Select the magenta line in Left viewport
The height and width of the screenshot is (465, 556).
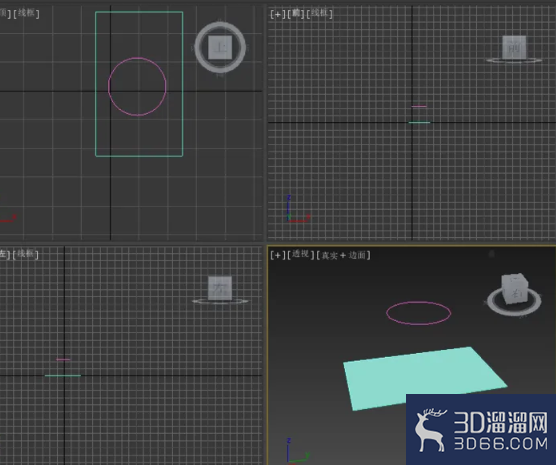tap(63, 360)
